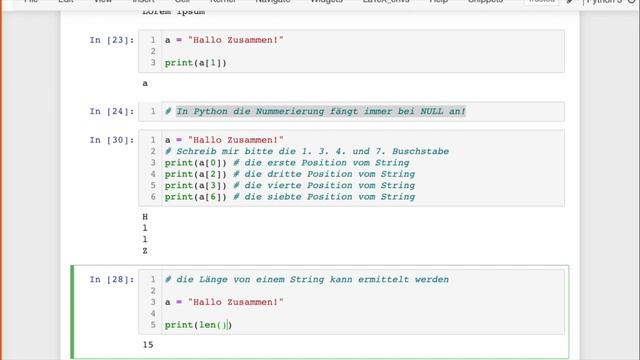Place cursor on a = "Hallo Zusammen!" in cell In [28]
The height and width of the screenshot is (360, 640).
point(224,302)
